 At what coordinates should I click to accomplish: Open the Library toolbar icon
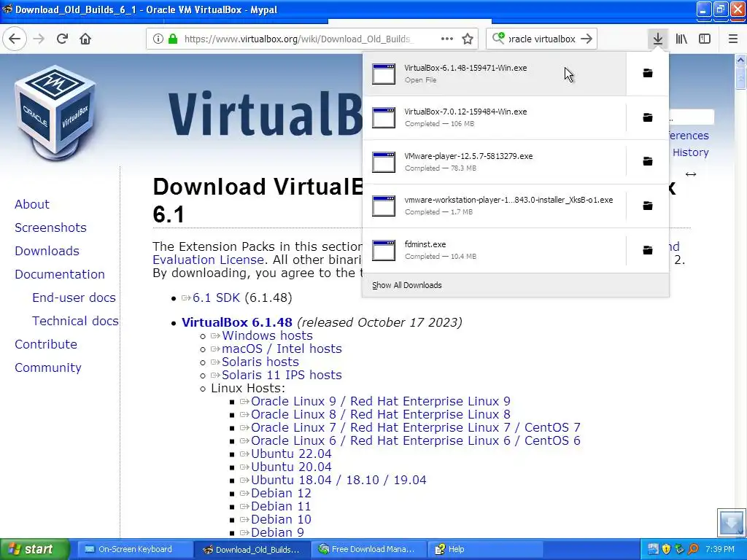point(681,39)
